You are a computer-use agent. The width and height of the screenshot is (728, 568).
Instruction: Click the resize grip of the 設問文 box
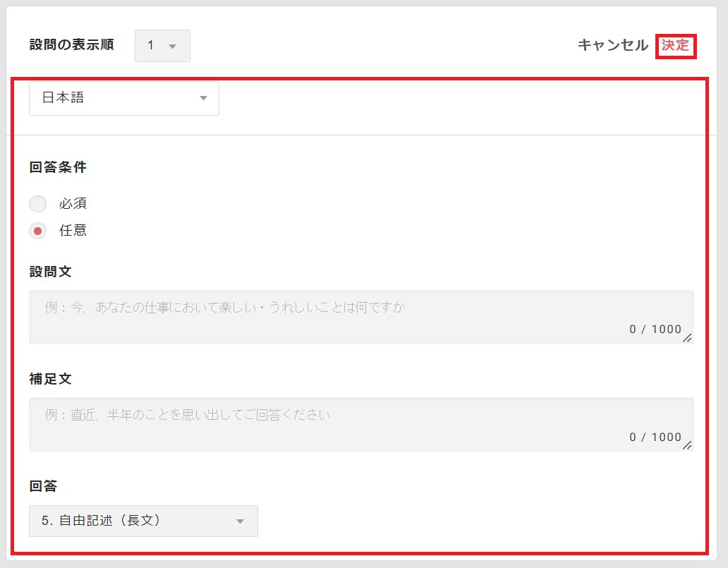point(687,339)
